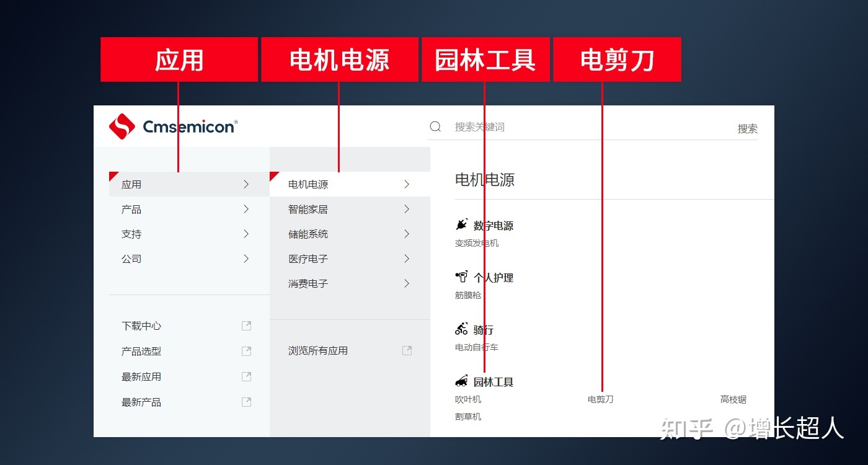Click the 电机电源 panel title

point(485,180)
